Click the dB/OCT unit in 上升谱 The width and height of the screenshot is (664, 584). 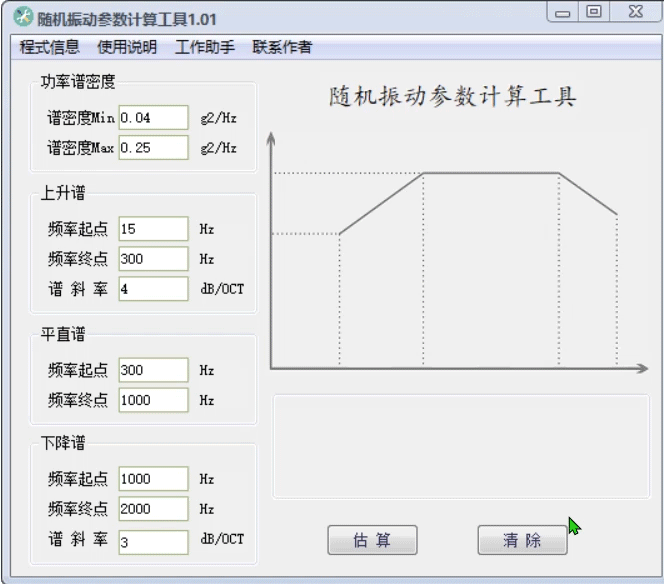click(222, 289)
